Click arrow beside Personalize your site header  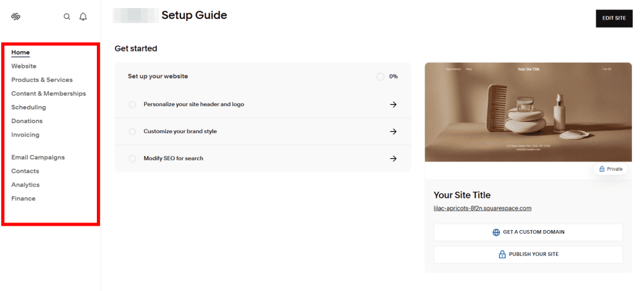[x=393, y=104]
